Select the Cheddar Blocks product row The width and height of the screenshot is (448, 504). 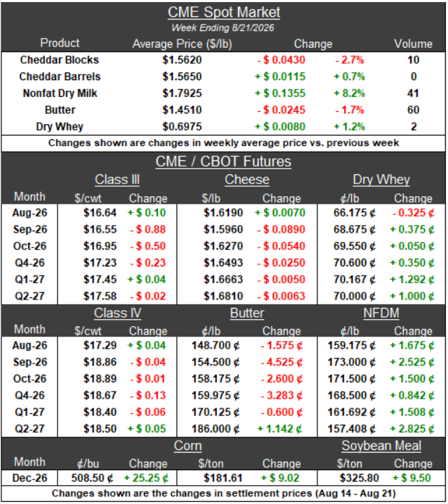[x=223, y=60]
